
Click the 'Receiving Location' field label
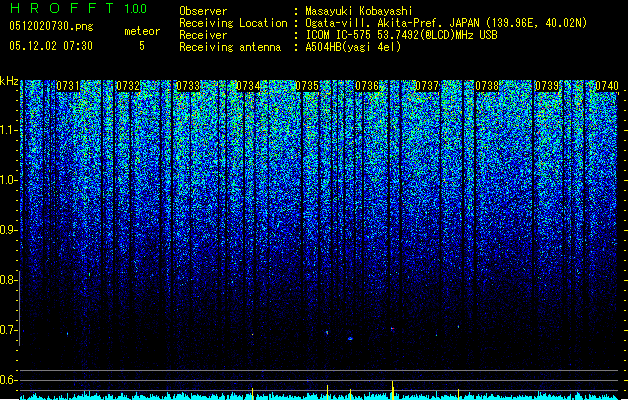pyautogui.click(x=233, y=23)
